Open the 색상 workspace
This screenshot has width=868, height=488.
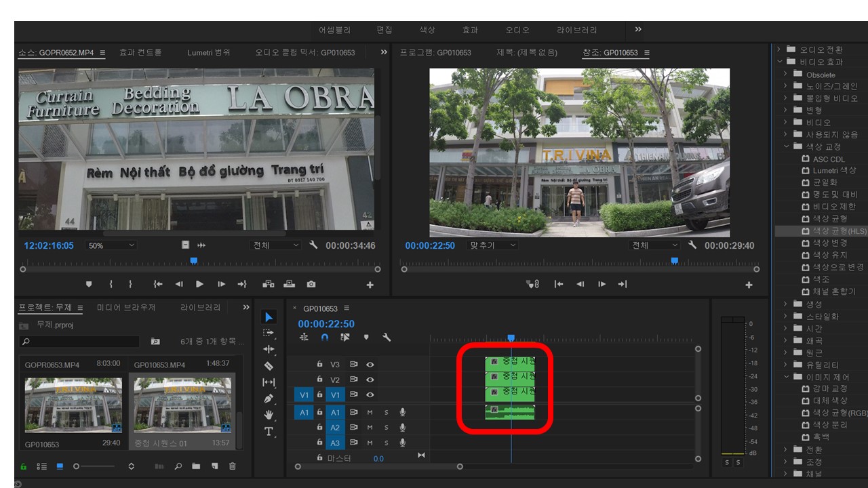[427, 30]
